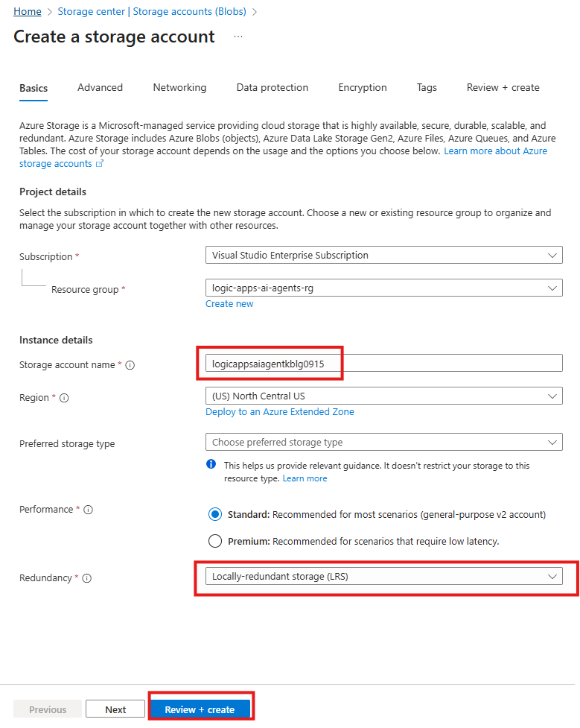Expand the Resource group dropdown
Image resolution: width=580 pixels, height=728 pixels.
(383, 288)
